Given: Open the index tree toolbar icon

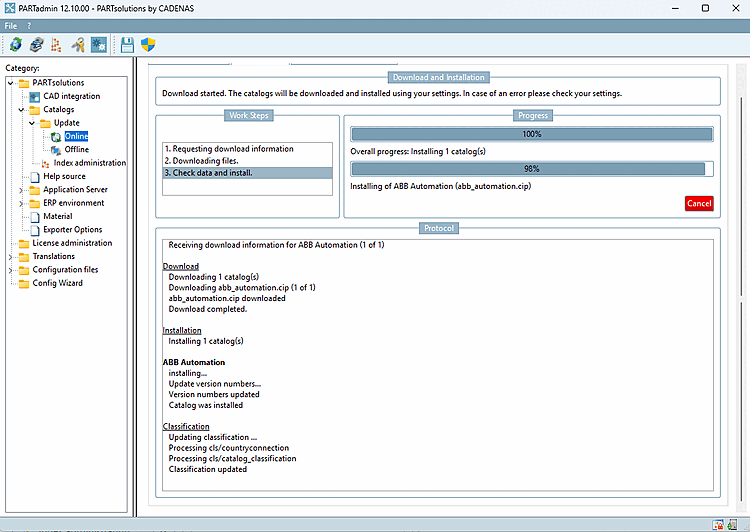Looking at the screenshot, I should click(56, 45).
